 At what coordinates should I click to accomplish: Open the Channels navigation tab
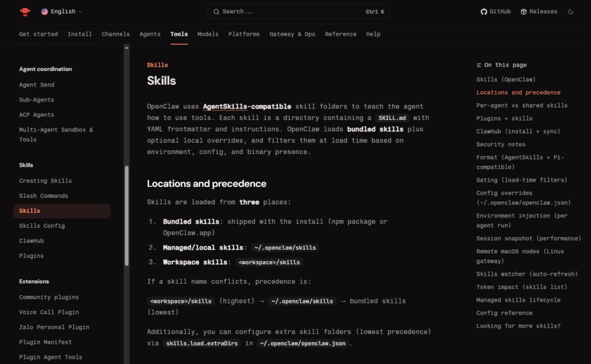point(115,34)
